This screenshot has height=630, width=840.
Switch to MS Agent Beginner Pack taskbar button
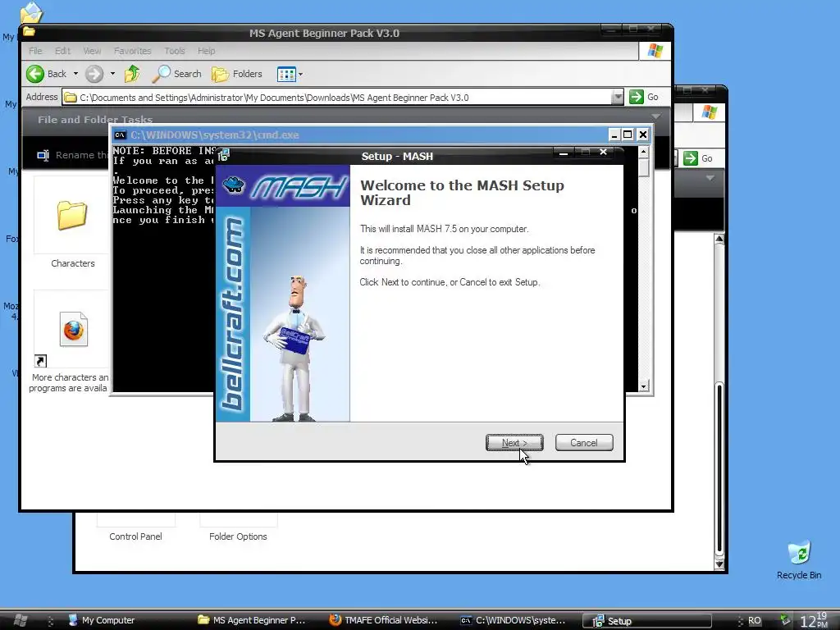tap(252, 620)
